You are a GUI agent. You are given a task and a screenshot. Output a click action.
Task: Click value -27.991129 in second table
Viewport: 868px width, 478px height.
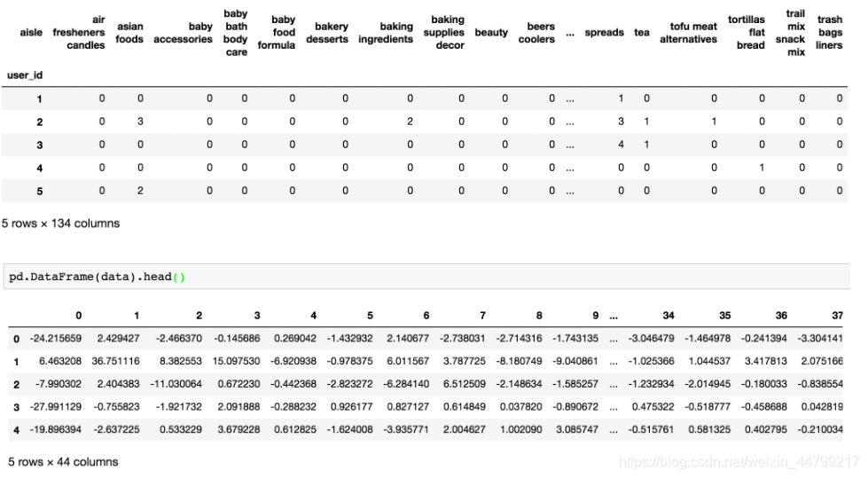(55, 406)
